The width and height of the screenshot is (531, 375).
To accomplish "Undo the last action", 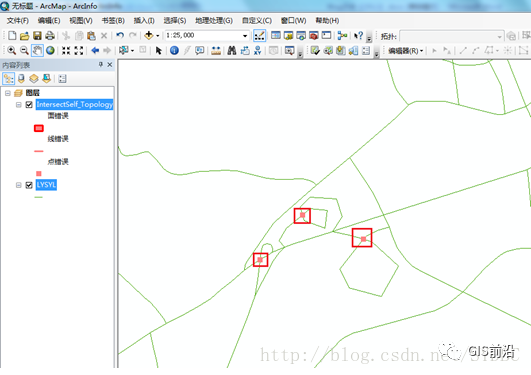I will (120, 35).
